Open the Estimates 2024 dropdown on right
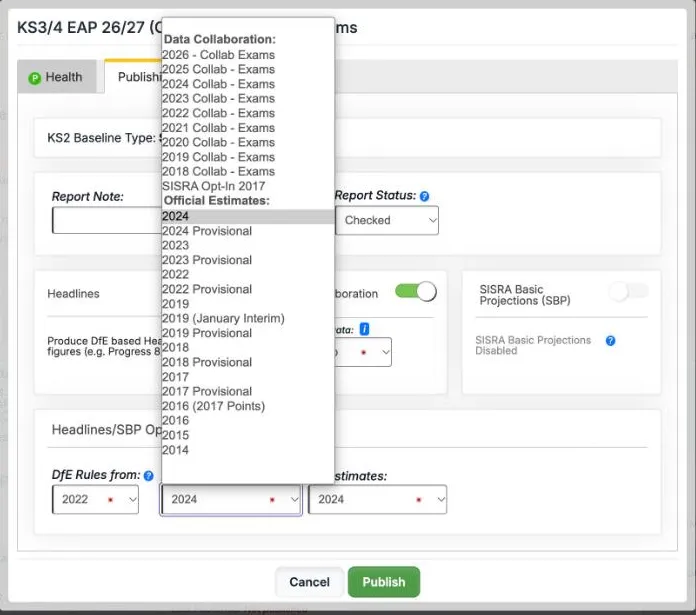This screenshot has height=615, width=696. tap(377, 500)
